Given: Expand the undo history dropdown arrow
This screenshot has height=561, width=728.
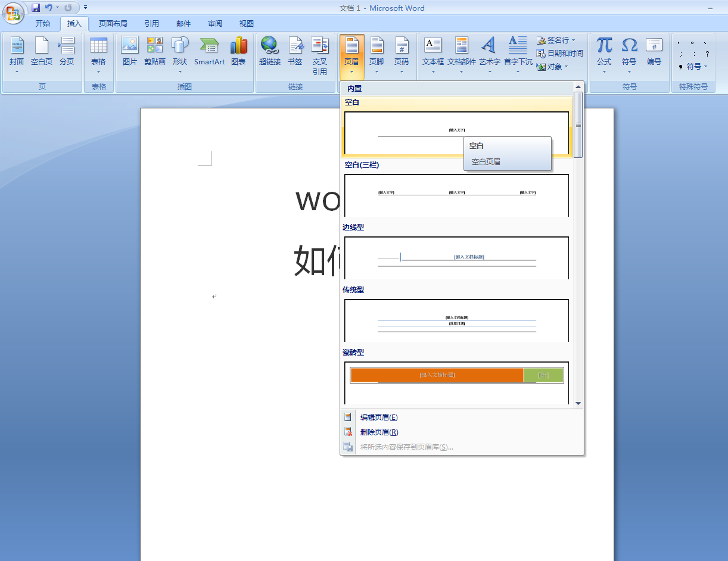Looking at the screenshot, I should point(57,8).
